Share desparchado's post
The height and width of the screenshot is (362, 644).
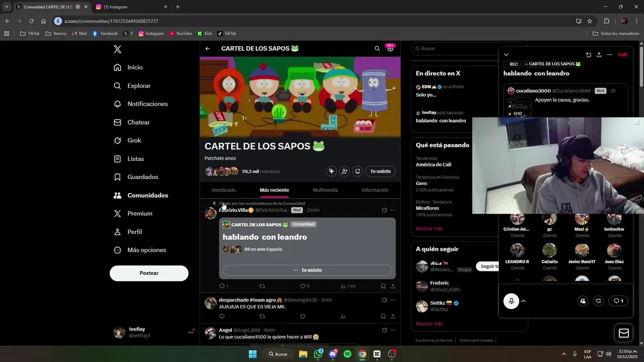[x=393, y=316]
